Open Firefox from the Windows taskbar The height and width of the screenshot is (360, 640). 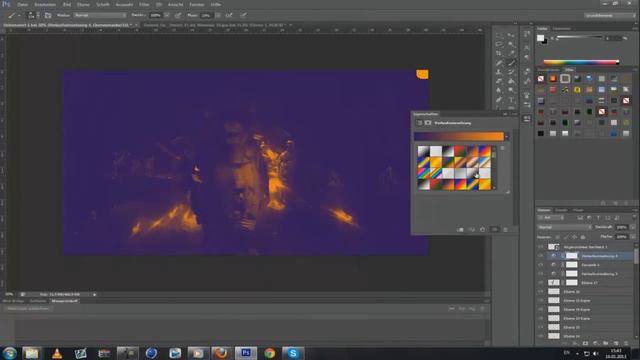221,353
